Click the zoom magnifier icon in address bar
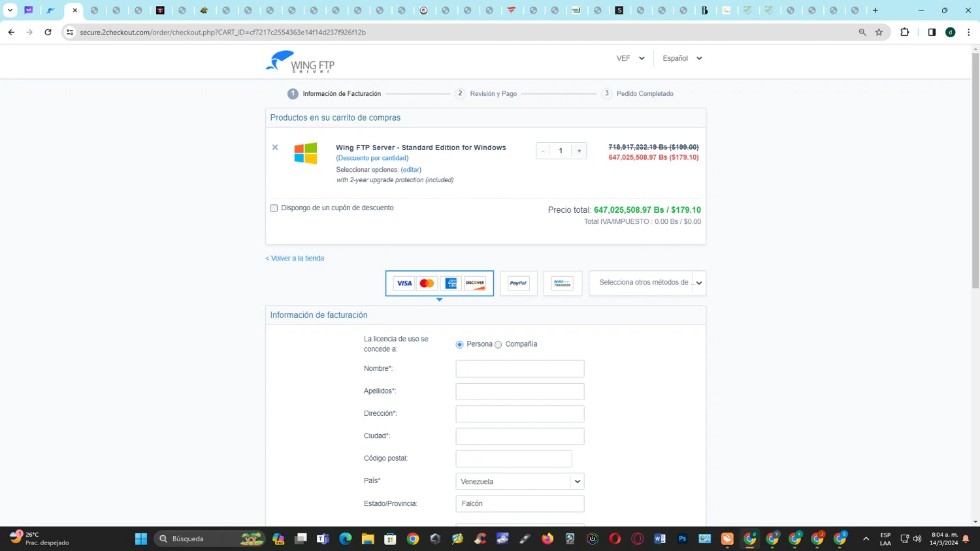The width and height of the screenshot is (980, 551). [862, 32]
